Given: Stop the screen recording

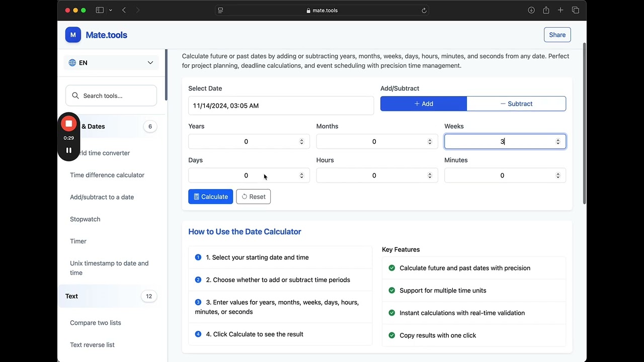Looking at the screenshot, I should click(x=69, y=124).
